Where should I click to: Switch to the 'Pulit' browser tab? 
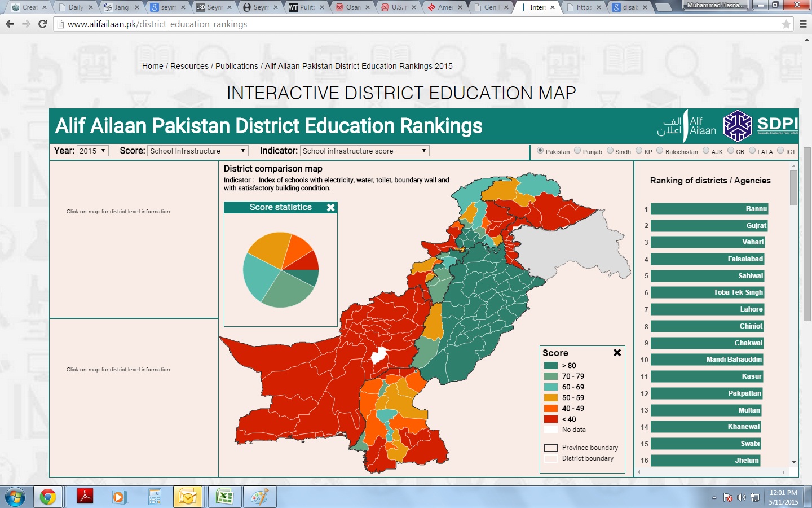coord(305,7)
